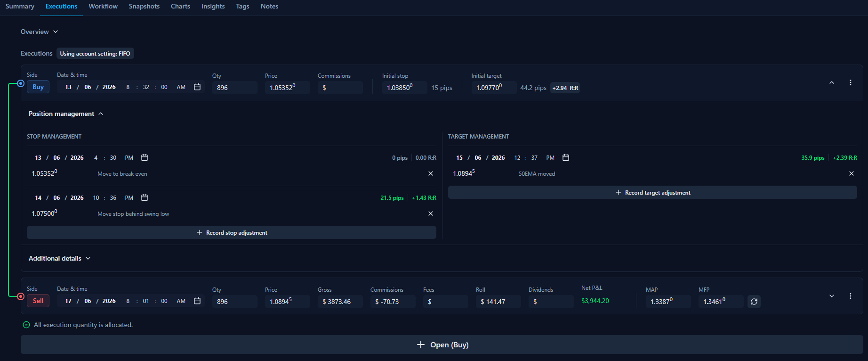Open more options menu for Buy execution

click(851, 82)
